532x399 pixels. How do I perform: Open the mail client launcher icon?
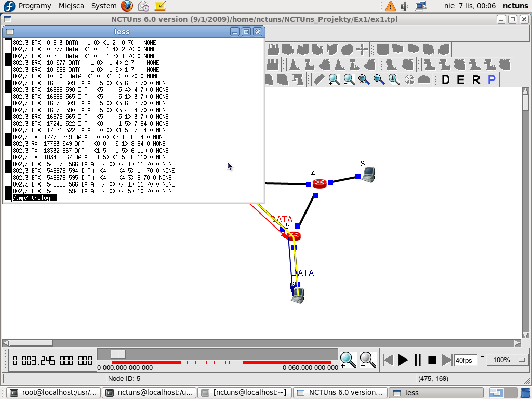(x=143, y=6)
